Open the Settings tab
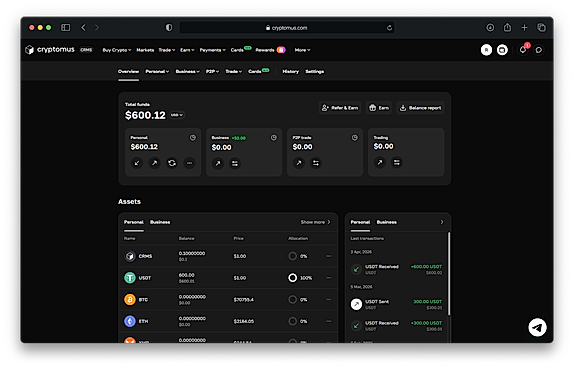This screenshot has width=574, height=368. click(x=315, y=71)
